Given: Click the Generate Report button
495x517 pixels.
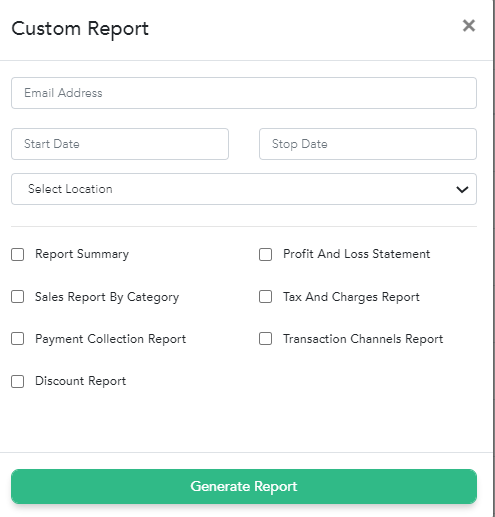Looking at the screenshot, I should point(244,486).
